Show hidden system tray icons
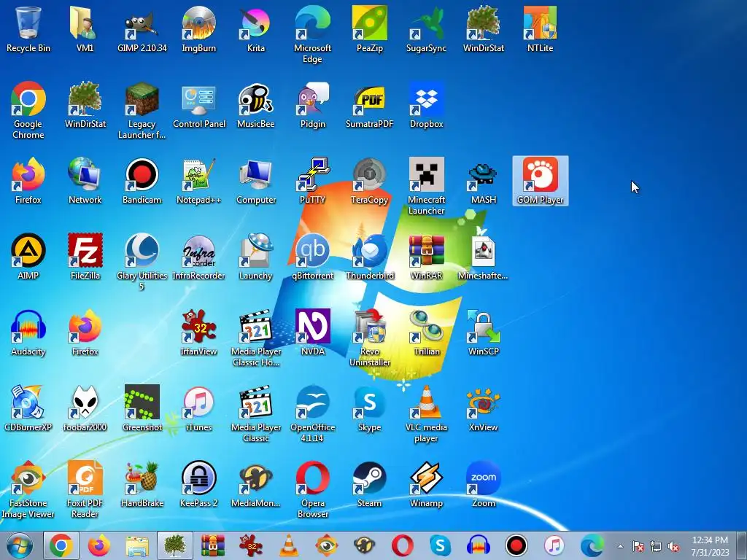The width and height of the screenshot is (747, 560). [x=620, y=546]
